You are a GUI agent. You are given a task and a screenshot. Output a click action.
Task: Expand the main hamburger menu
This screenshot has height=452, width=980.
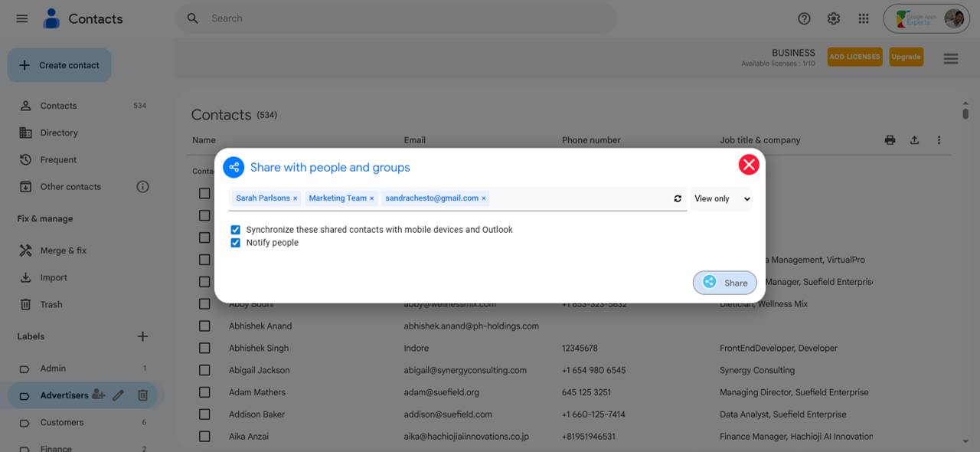tap(22, 18)
